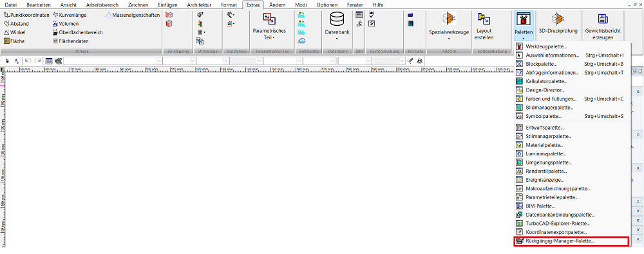Open Design-Director... from menu
The width and height of the screenshot is (644, 254).
pos(571,90)
